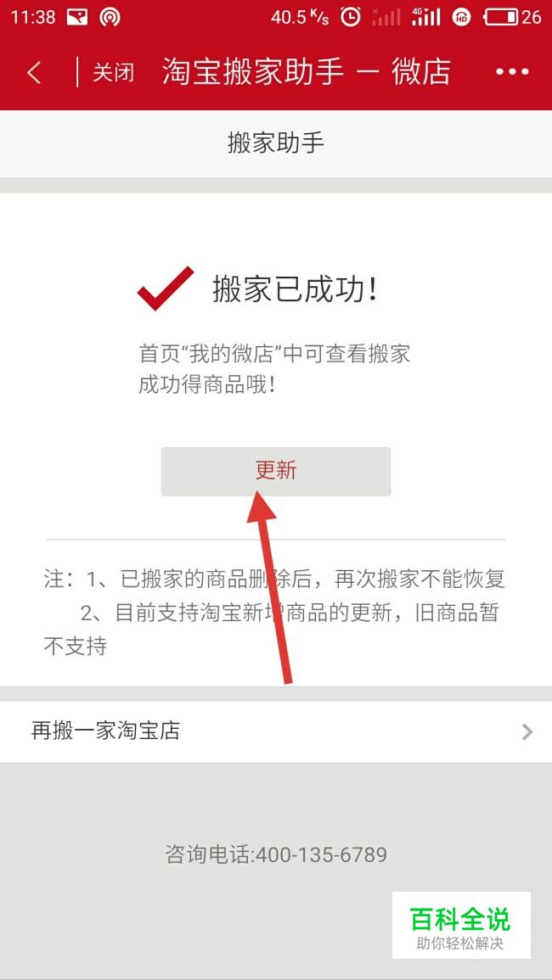Tap the back arrow in header
This screenshot has width=552, height=980.
point(35,72)
